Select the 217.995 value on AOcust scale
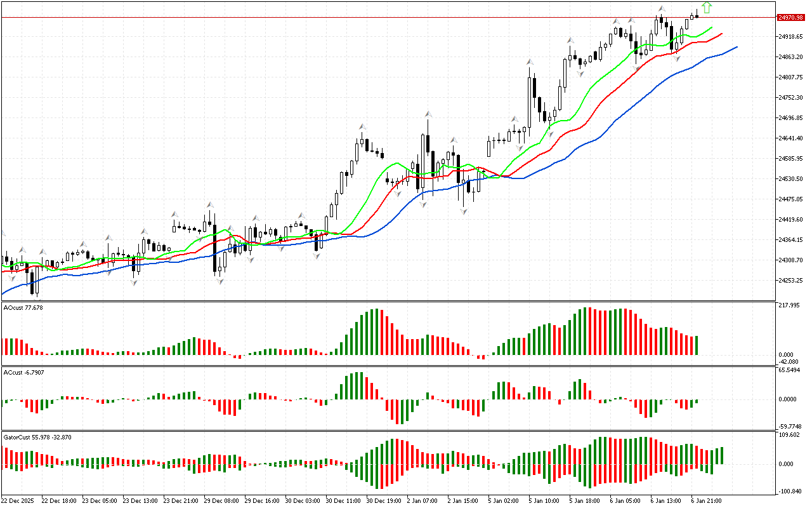Viewport: 812px width, 508px height. pyautogui.click(x=790, y=305)
